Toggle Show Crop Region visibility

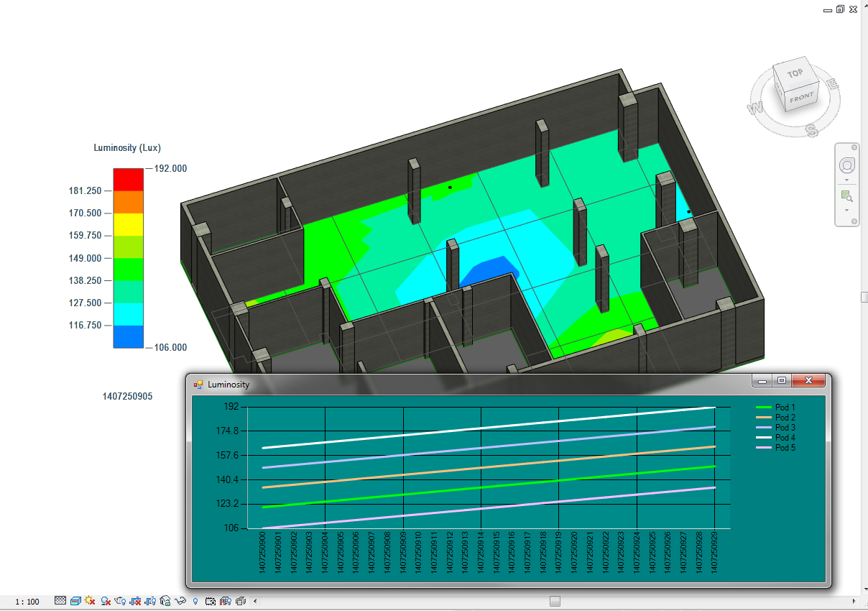[x=149, y=600]
